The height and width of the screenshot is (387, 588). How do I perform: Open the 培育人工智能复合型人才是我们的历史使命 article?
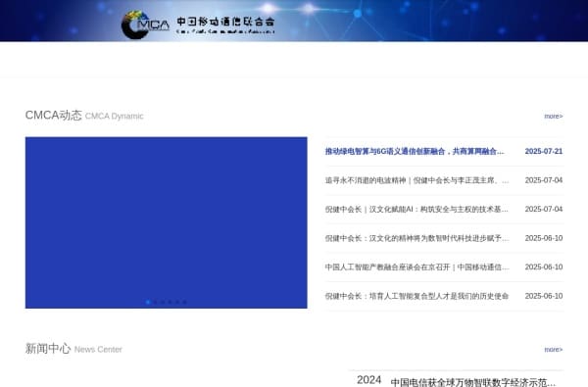pyautogui.click(x=416, y=296)
